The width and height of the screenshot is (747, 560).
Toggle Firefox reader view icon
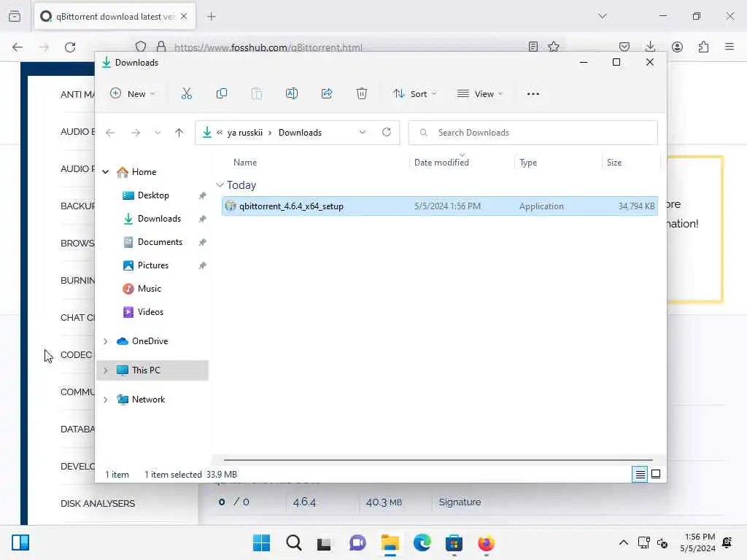[533, 47]
